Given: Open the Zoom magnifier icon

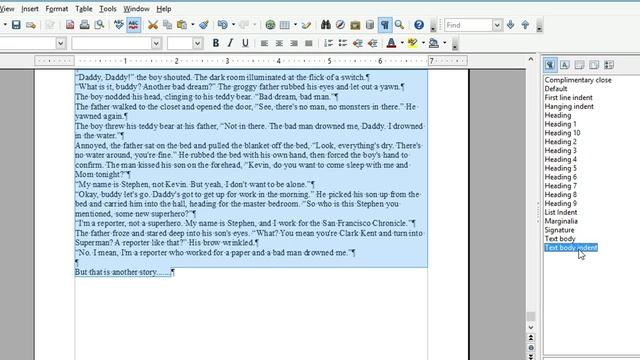Looking at the screenshot, I should (x=399, y=25).
